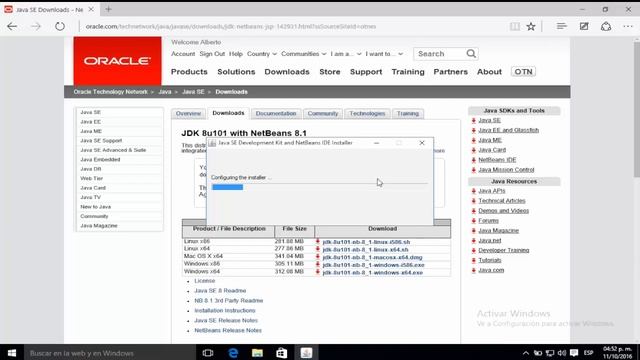640x360 pixels.
Task: Expand the Communities dropdown
Action: pyautogui.click(x=304, y=54)
